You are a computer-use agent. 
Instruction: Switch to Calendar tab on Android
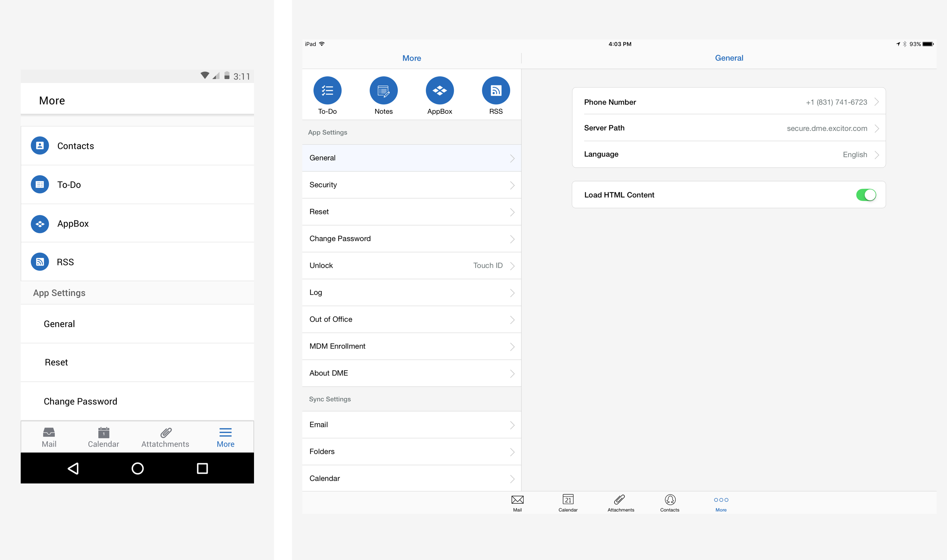(104, 437)
